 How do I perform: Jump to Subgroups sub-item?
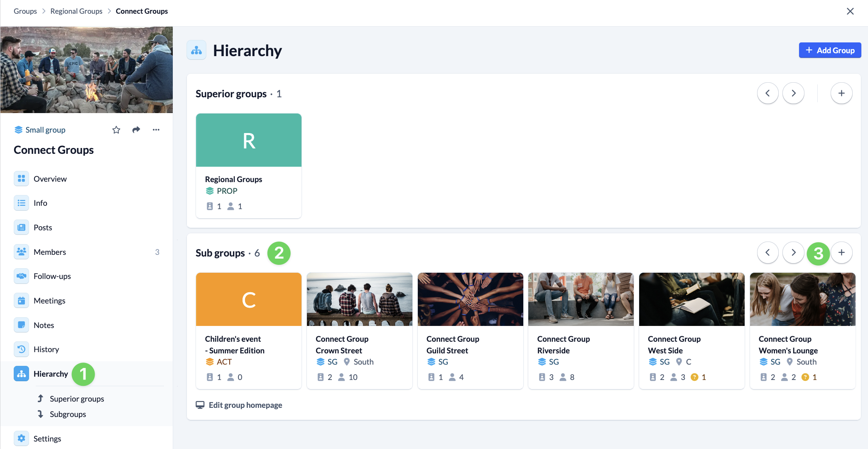(x=68, y=414)
